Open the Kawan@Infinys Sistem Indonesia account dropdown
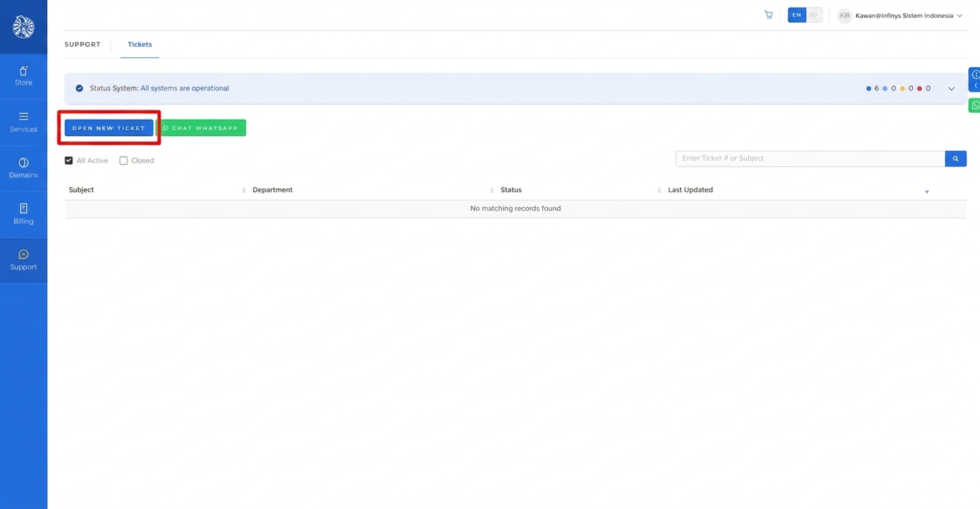980x509 pixels. click(900, 15)
